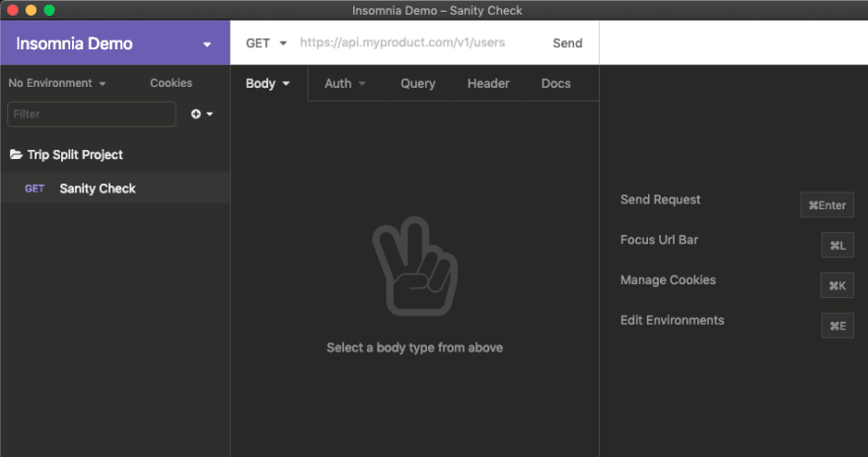
Task: Click the peace hand placeholder icon
Action: (x=415, y=266)
